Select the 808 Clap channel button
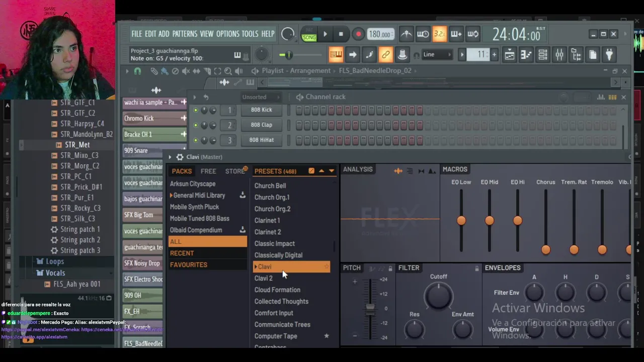 [261, 125]
